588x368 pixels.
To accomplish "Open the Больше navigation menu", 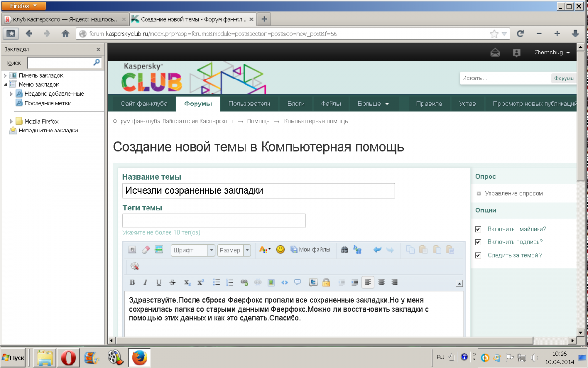I will 373,104.
